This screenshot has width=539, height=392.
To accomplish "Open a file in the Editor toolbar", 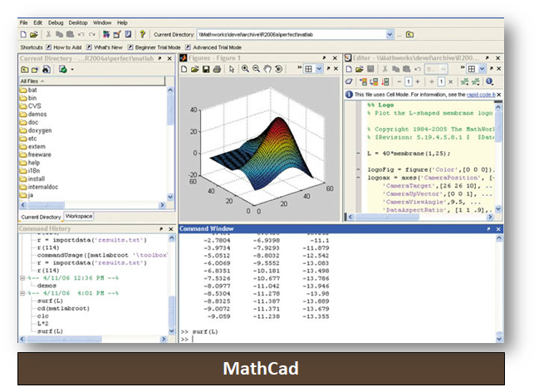I will coord(360,69).
